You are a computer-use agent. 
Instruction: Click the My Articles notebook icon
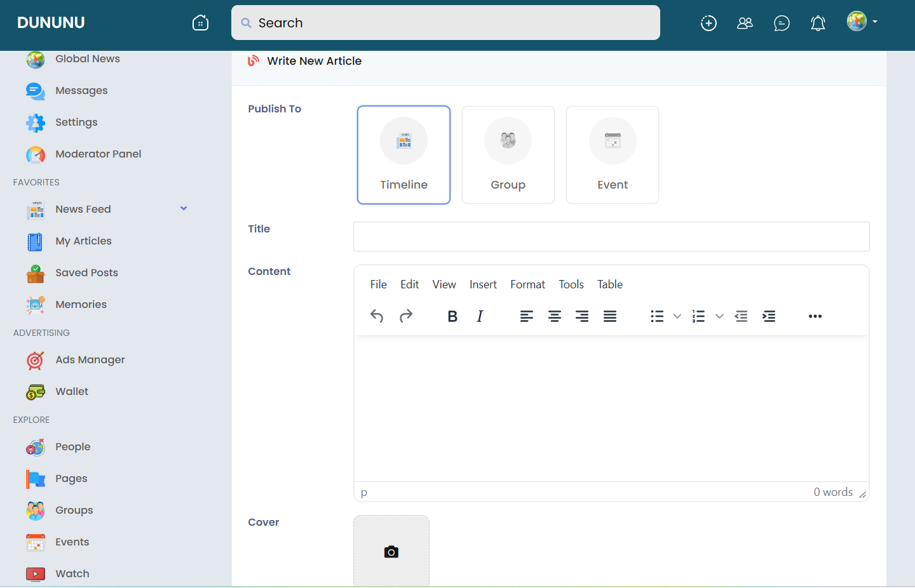[35, 241]
